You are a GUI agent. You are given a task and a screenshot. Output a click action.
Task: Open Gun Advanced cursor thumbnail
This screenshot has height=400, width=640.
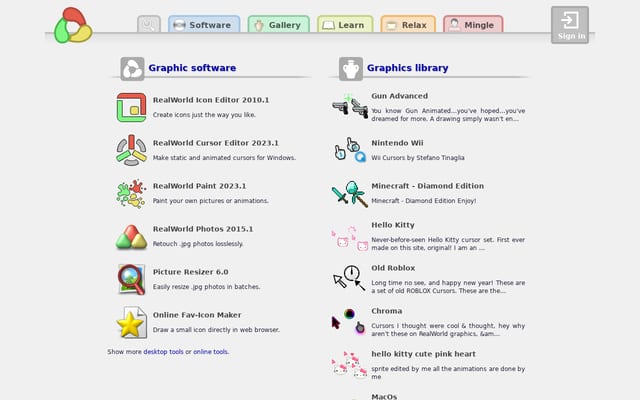[x=350, y=106]
